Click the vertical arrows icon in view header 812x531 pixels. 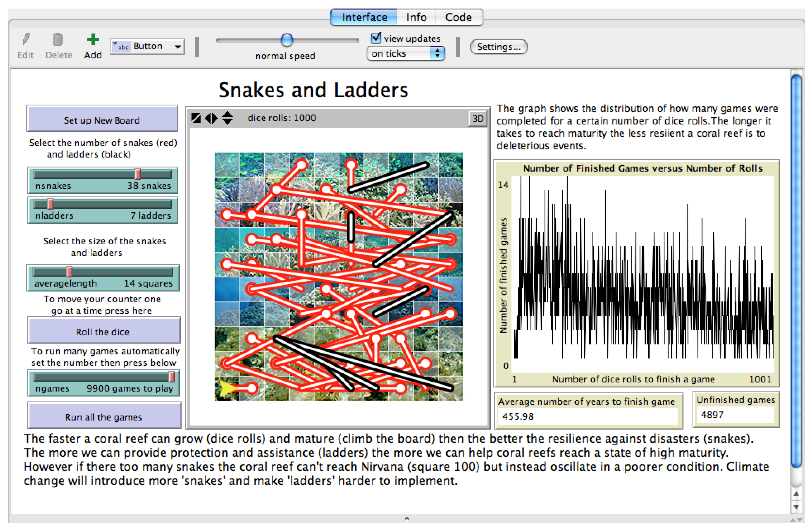[x=227, y=118]
